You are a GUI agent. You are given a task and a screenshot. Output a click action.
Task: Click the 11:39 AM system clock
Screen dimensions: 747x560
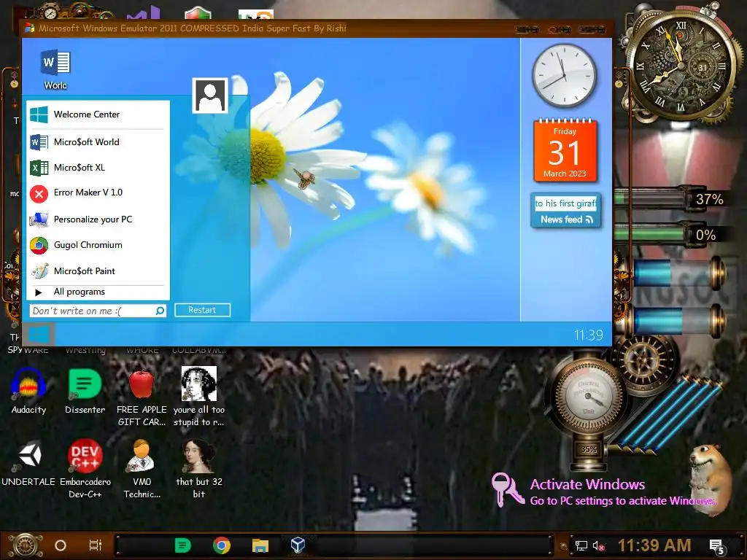[x=654, y=545]
